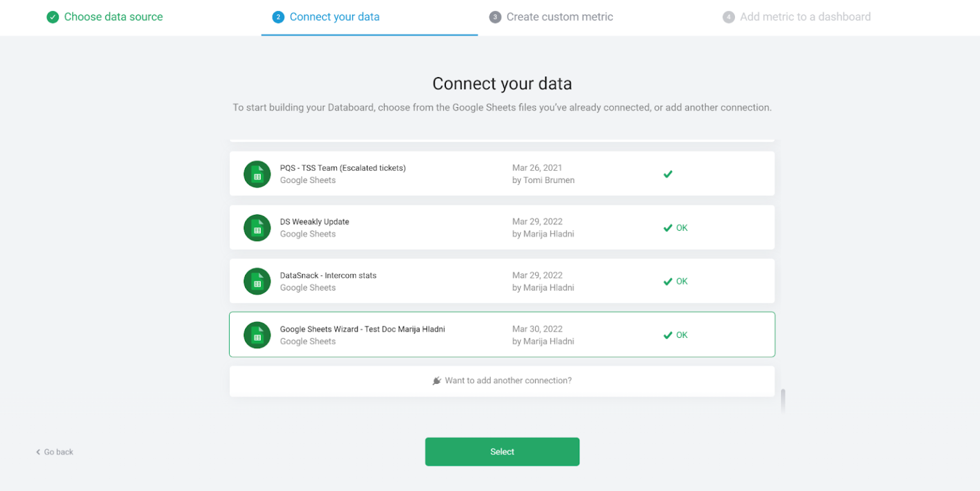Click the Google Sheets icon for PQS - TSS Team

point(257,173)
